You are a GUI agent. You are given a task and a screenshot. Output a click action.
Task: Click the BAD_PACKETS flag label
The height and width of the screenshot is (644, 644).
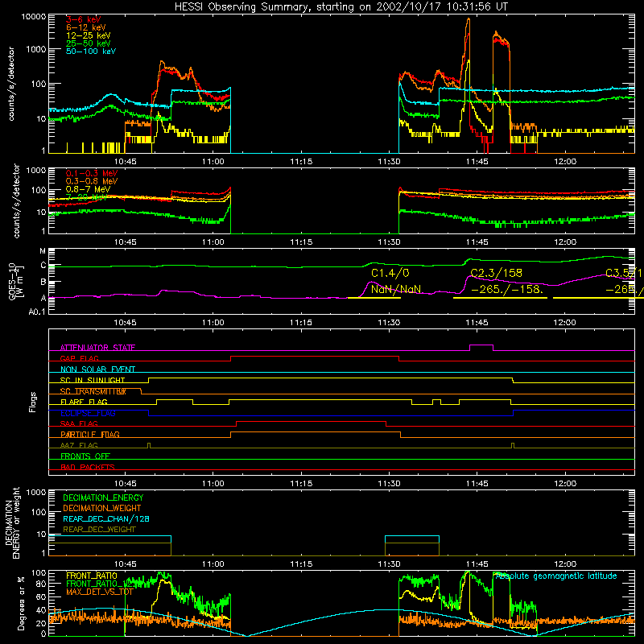[88, 467]
